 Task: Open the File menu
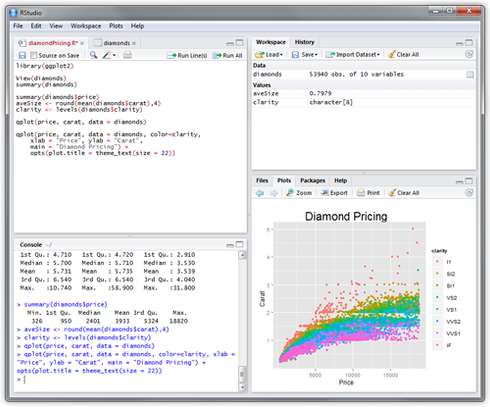point(18,26)
